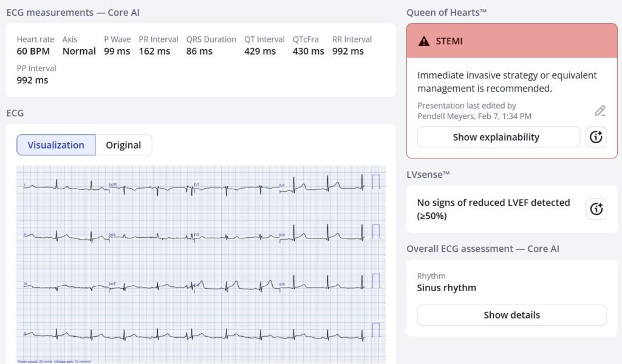Open the info icon beside Show explainability
Screen dimensions: 622x364
point(596,137)
